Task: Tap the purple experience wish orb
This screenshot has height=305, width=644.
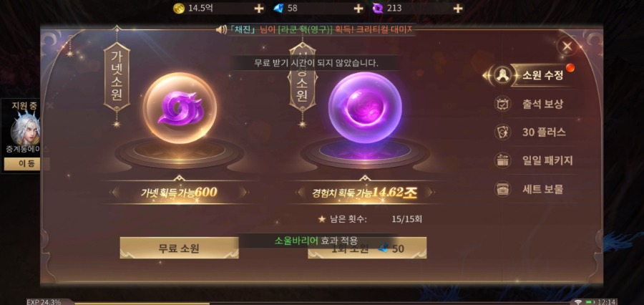Action: click(365, 107)
